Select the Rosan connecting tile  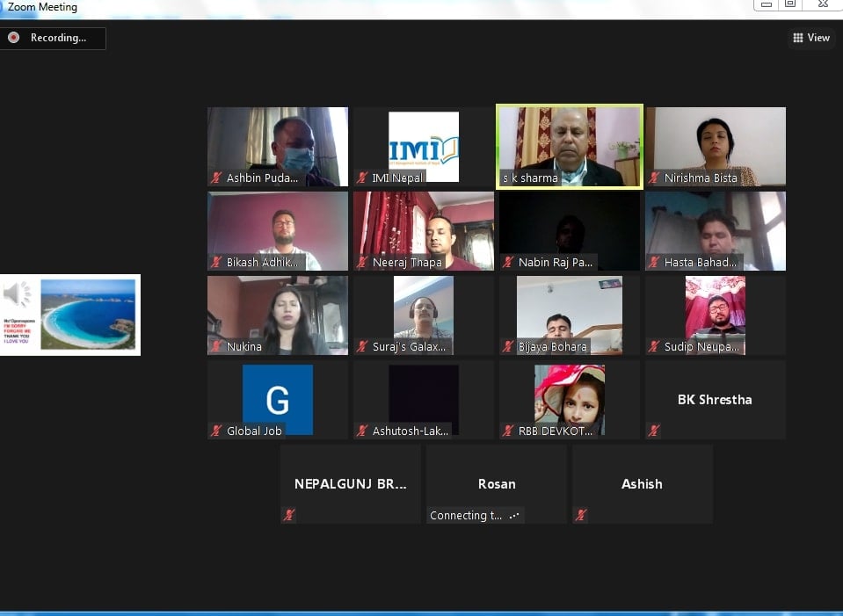[497, 484]
